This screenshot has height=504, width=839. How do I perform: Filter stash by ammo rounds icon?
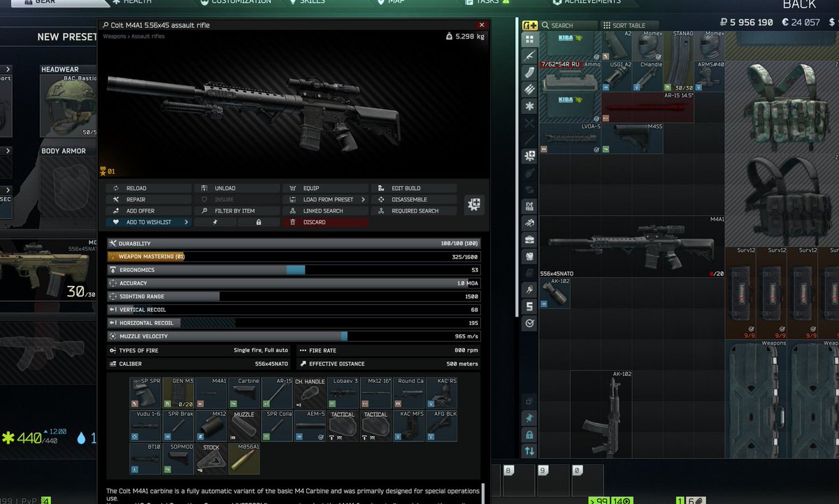(x=529, y=89)
